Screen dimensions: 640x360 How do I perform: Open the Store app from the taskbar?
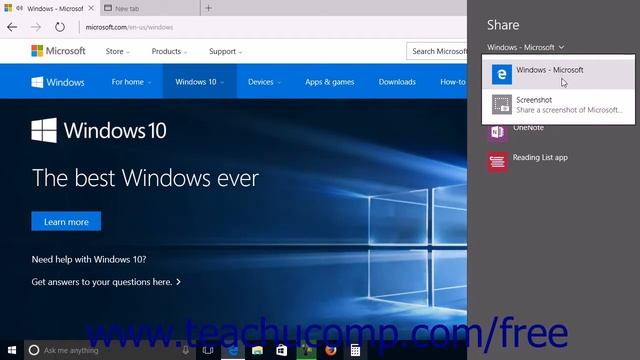[x=282, y=350]
